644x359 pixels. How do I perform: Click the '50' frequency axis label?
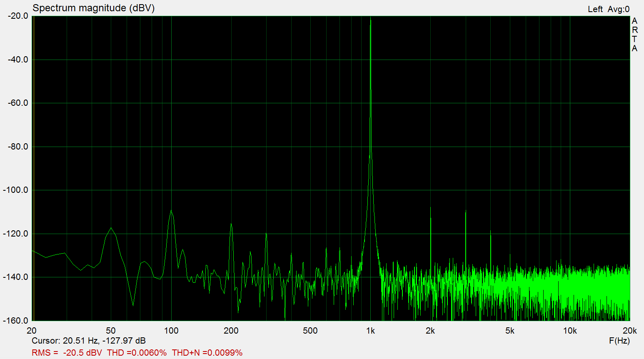(110, 331)
